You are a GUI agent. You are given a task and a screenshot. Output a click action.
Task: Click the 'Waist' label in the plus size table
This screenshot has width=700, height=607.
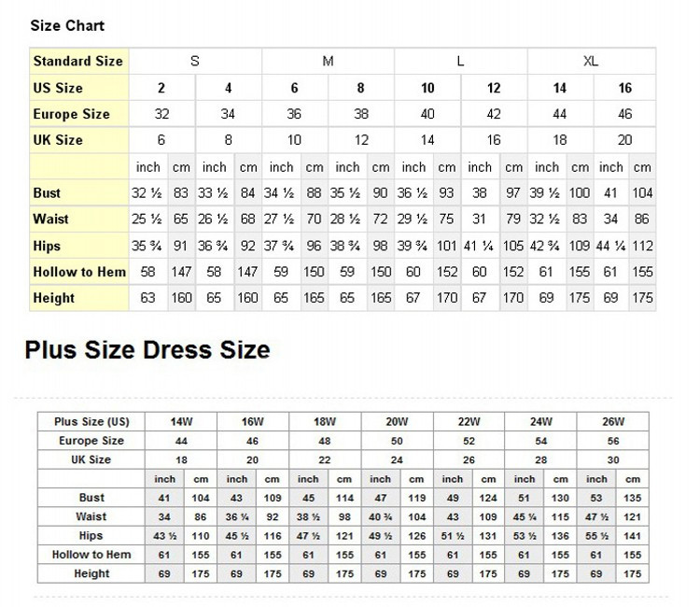[91, 516]
